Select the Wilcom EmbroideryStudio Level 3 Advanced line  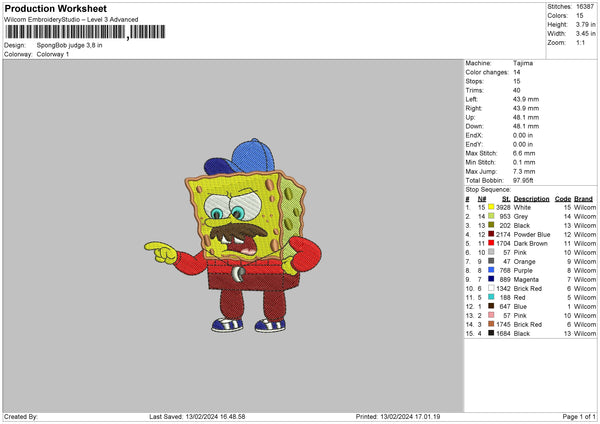tap(71, 20)
